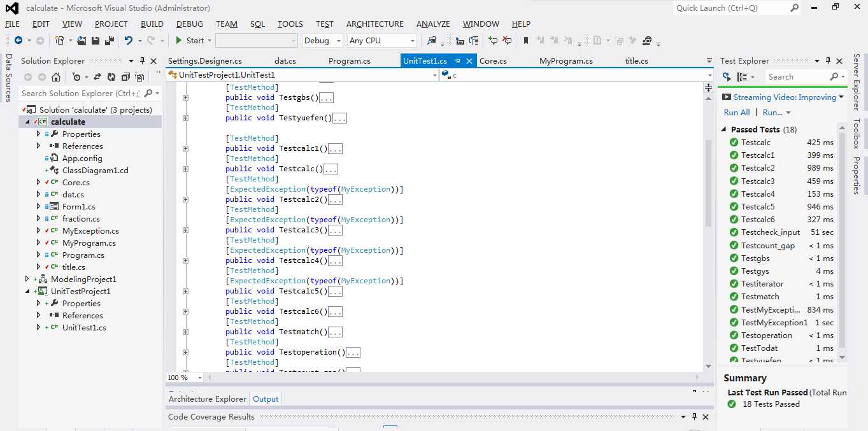Open the UnitTestProject1.UnitTest1 class dropdown
This screenshot has height=431, width=868.
click(x=302, y=75)
